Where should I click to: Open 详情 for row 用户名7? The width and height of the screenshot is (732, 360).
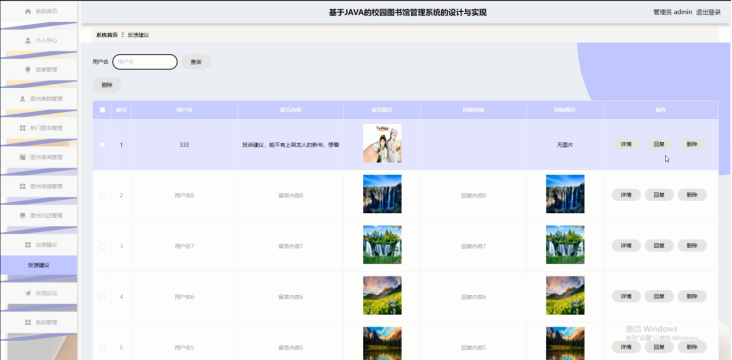click(x=626, y=246)
